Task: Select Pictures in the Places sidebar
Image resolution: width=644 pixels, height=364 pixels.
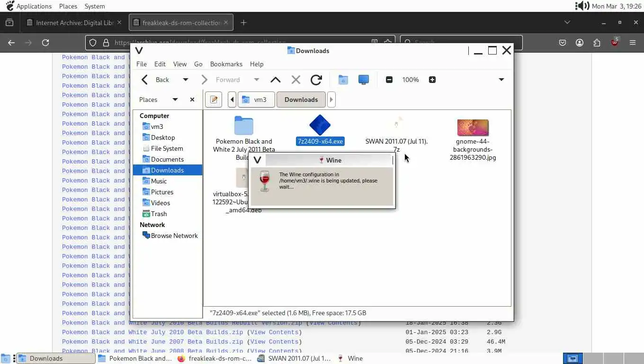Action: point(168,192)
